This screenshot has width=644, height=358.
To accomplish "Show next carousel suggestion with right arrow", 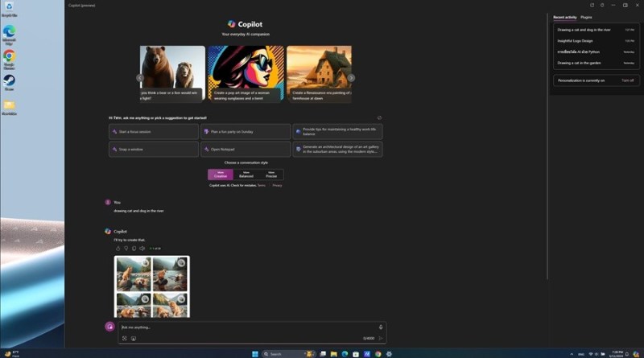I will pyautogui.click(x=351, y=78).
